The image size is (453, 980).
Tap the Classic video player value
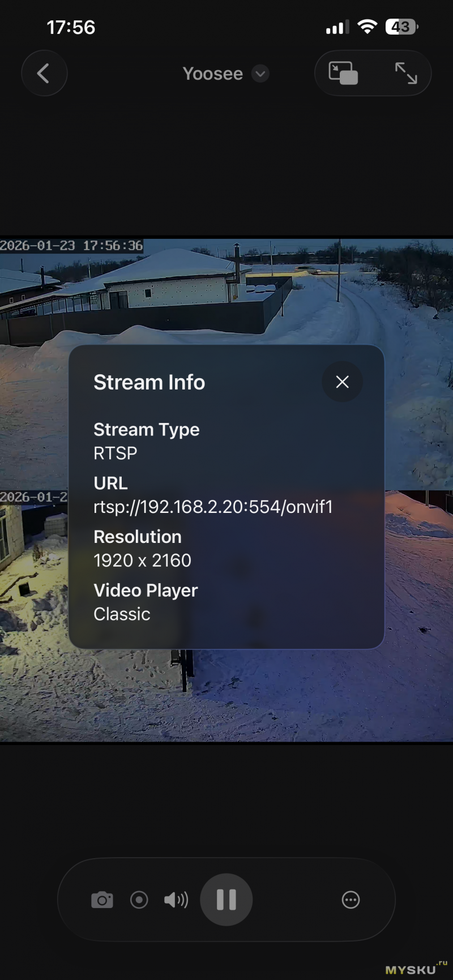pyautogui.click(x=122, y=614)
